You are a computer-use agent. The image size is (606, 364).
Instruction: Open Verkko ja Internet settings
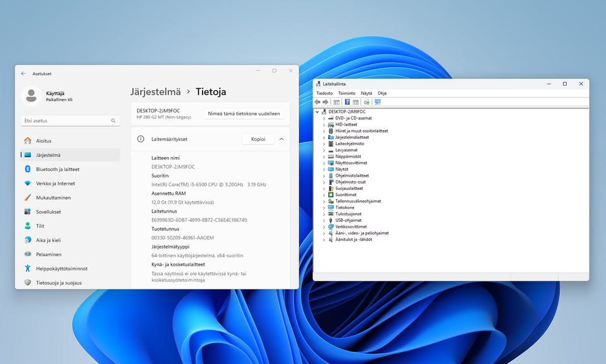coord(70,184)
